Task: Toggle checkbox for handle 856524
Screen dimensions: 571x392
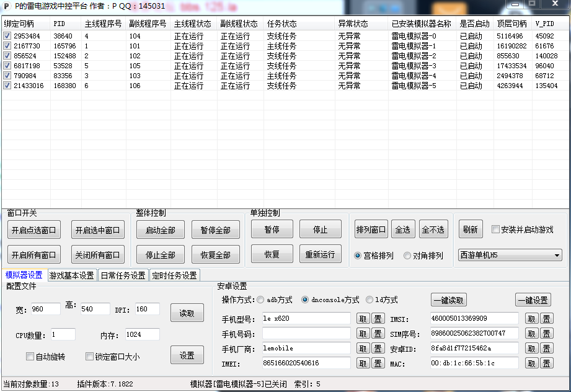Action: [7, 55]
